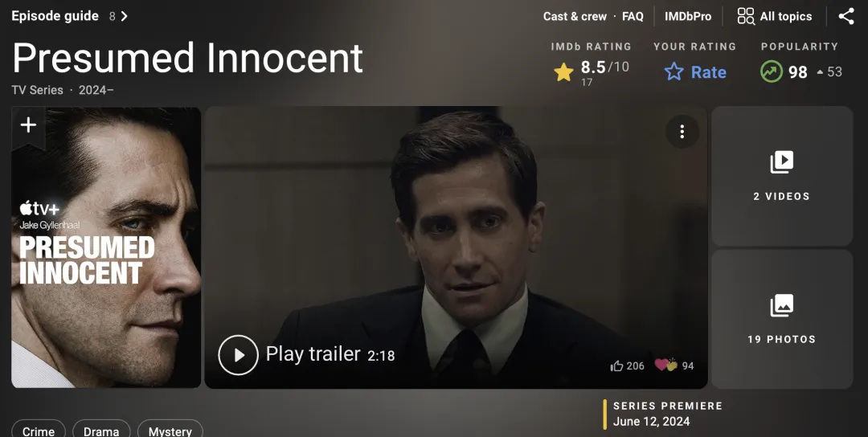The height and width of the screenshot is (437, 868).
Task: Click the blue Rate star icon
Action: 674,72
